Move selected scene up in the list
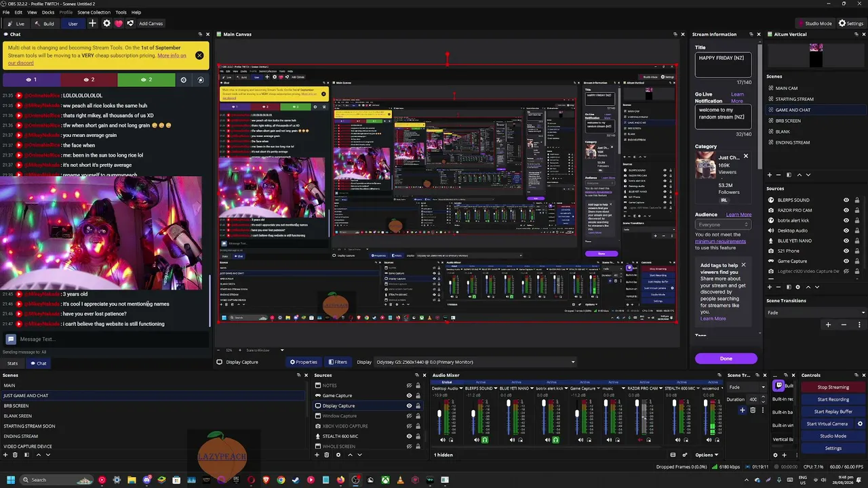Image resolution: width=868 pixels, height=488 pixels. 38,455
